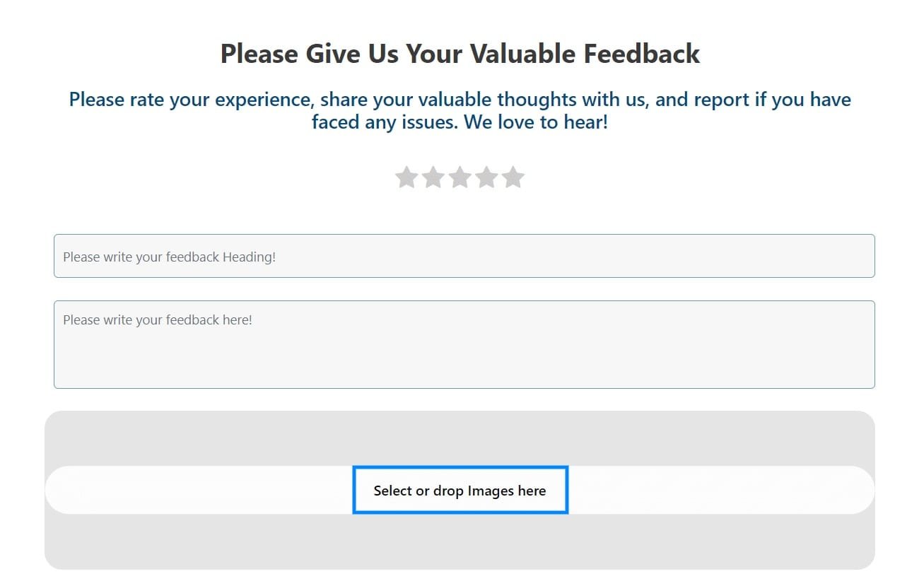The image size is (924, 586).
Task: Select the second rating star
Action: click(433, 177)
